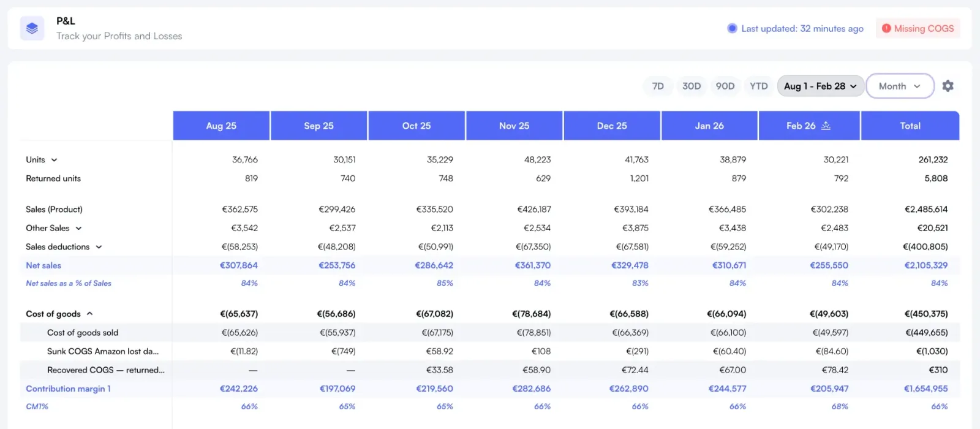
Task: Click the Feb 26 sales value €302,238
Action: (x=829, y=209)
